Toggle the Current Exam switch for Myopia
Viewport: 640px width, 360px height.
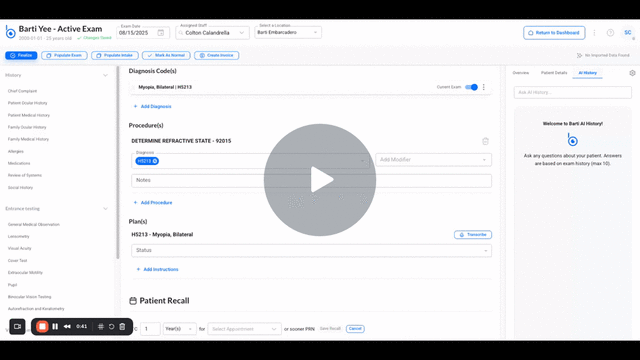tap(471, 87)
